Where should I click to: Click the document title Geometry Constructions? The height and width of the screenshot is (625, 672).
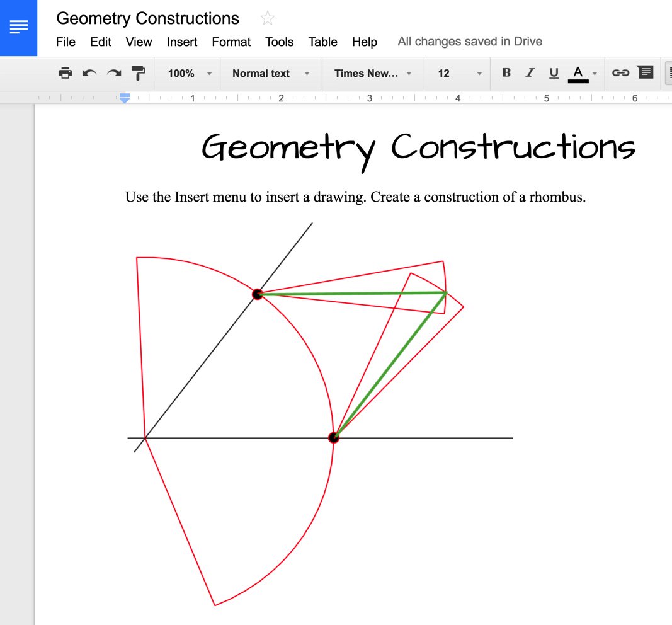coord(148,18)
